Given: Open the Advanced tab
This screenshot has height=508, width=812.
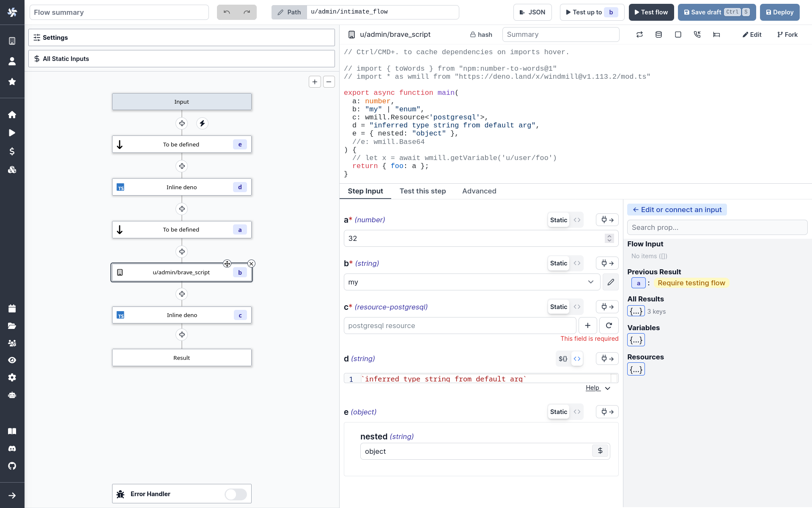Looking at the screenshot, I should (479, 191).
